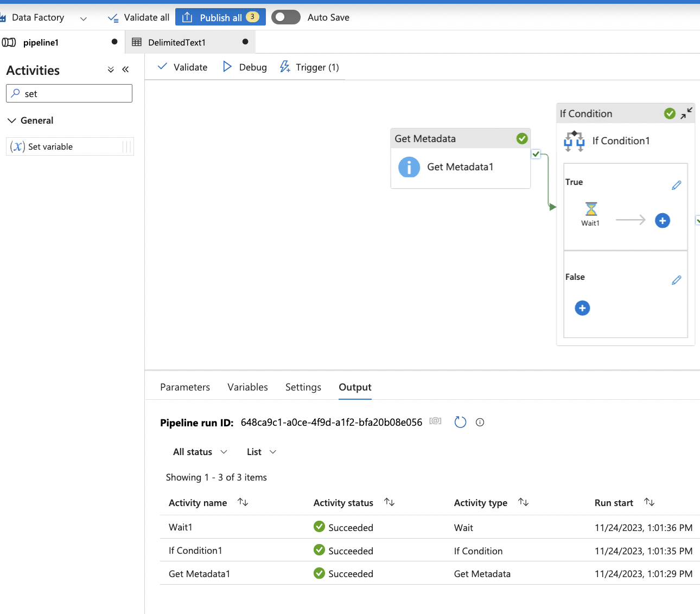Viewport: 700px width, 614px height.
Task: Click Validate all button
Action: pyautogui.click(x=138, y=17)
